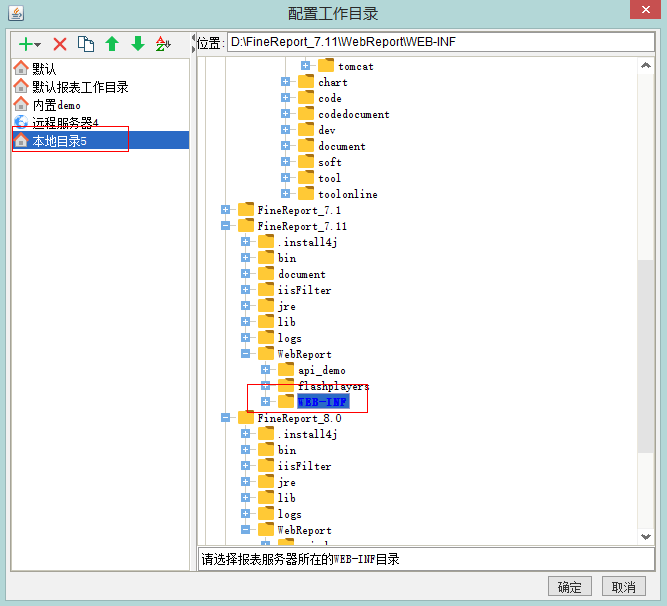Select the iisFilter folder icon under FineReport_7.11
Image resolution: width=667 pixels, height=606 pixels.
point(266,289)
